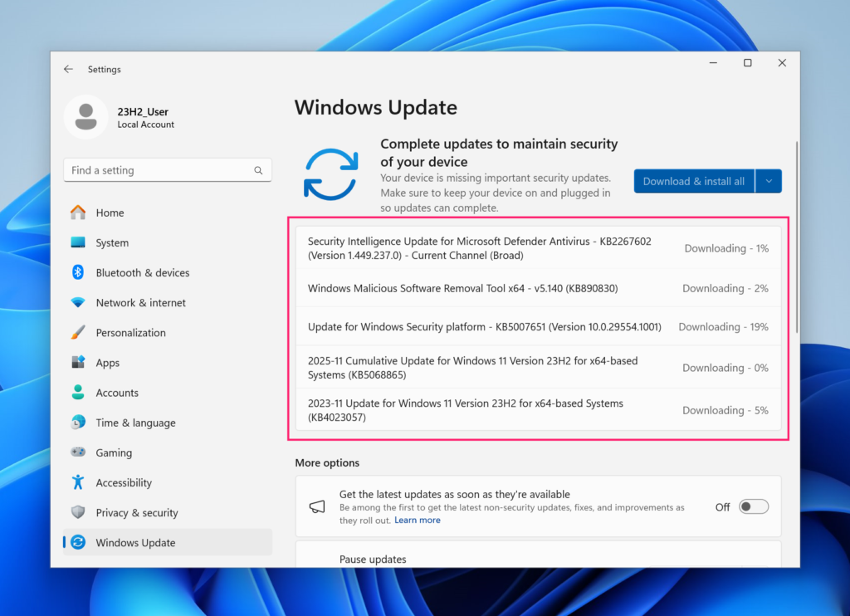Click the Local Account label
850x616 pixels.
coord(146,125)
